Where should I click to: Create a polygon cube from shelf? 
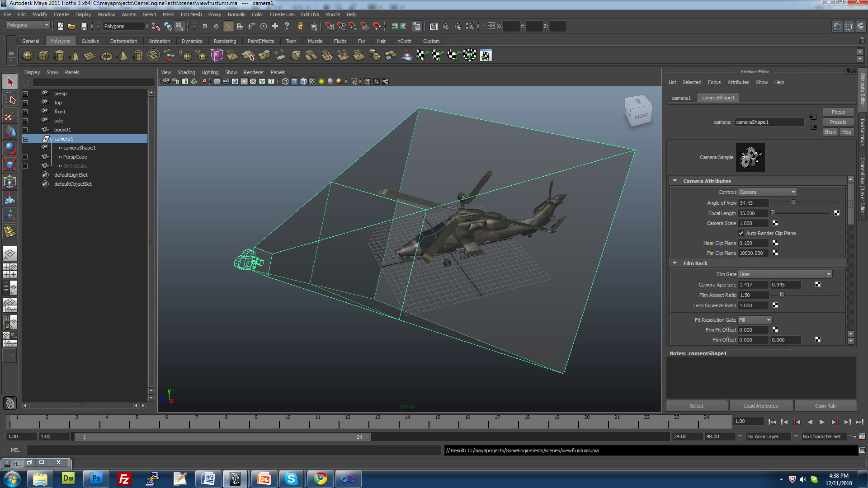pyautogui.click(x=43, y=56)
